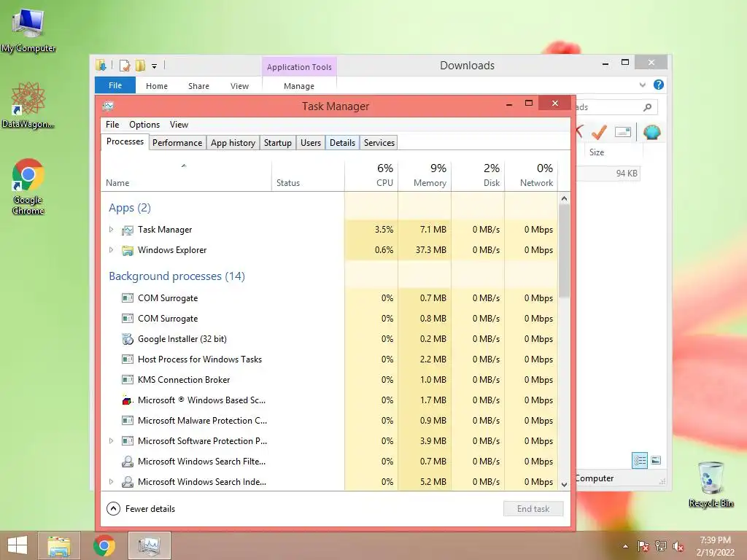This screenshot has width=747, height=560.
Task: Click process list scroll up arrow
Action: point(564,198)
